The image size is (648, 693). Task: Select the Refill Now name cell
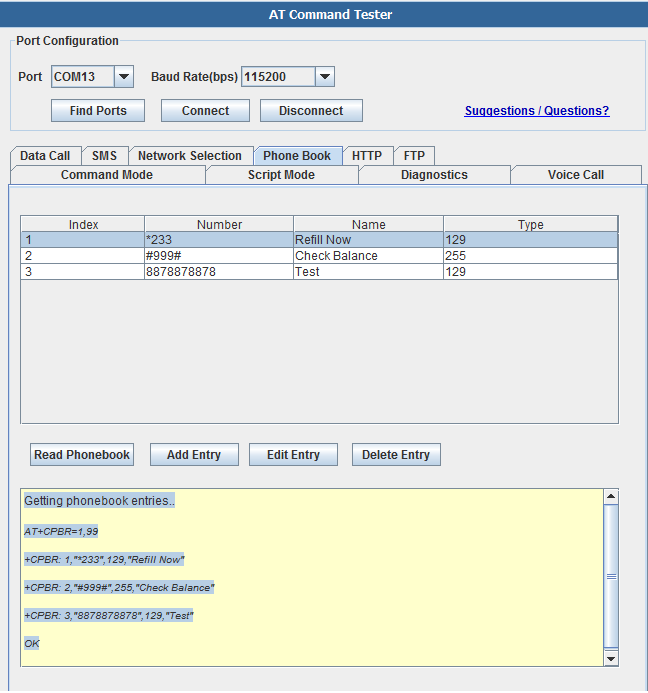tap(369, 240)
